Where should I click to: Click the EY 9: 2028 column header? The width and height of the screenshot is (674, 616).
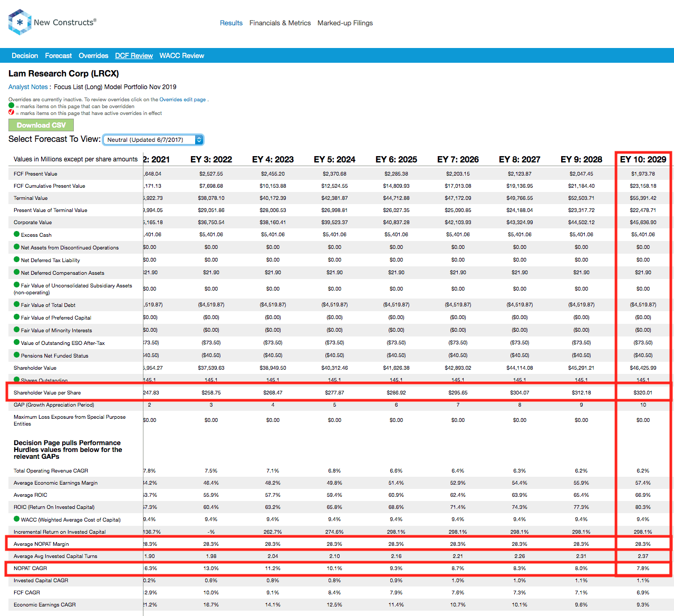coord(581,159)
